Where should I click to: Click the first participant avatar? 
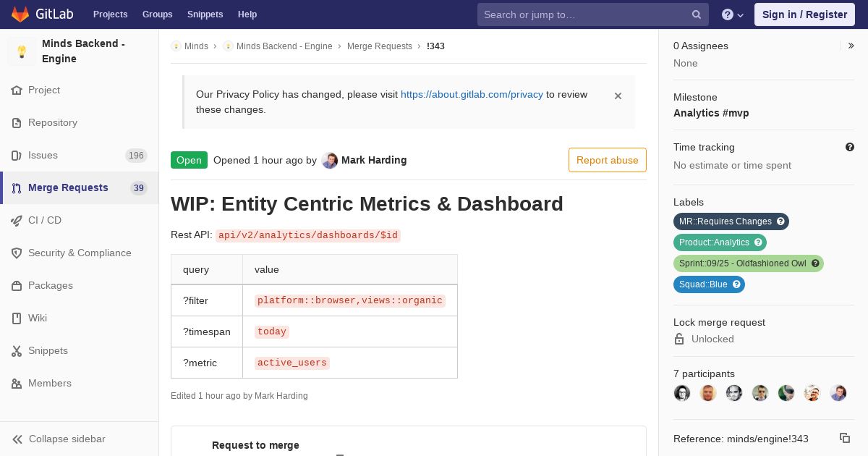coord(682,393)
